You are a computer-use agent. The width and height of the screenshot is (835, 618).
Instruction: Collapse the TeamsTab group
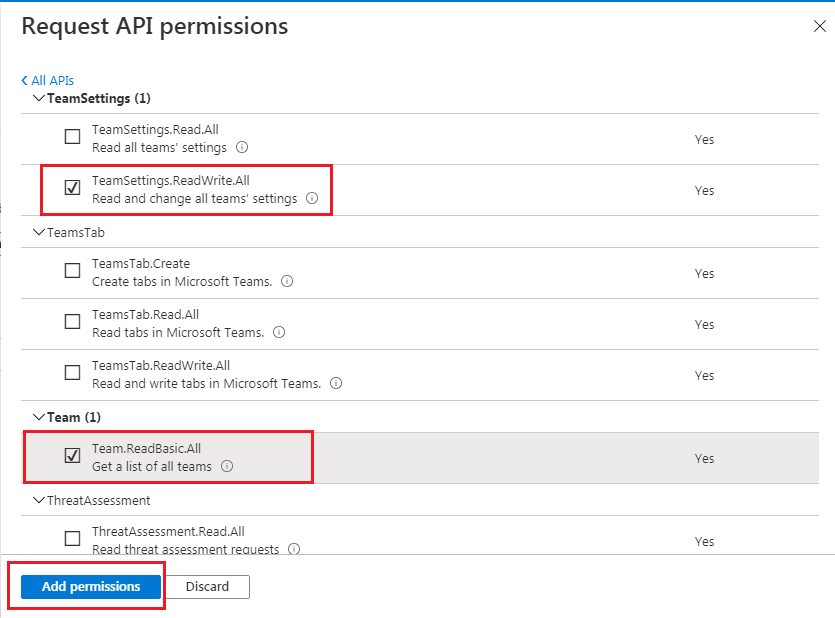(39, 232)
